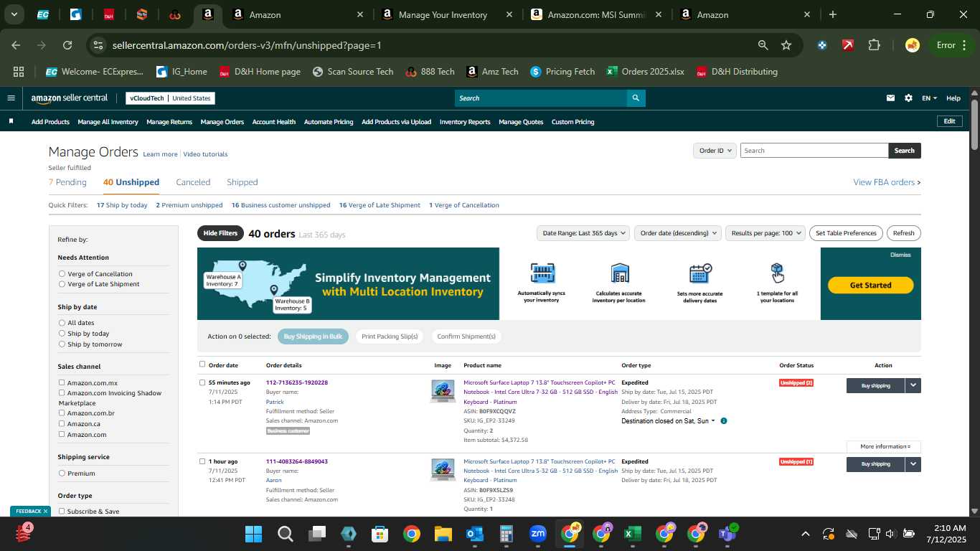The image size is (980, 551).
Task: Click the magnifier search button in header
Action: coord(636,98)
